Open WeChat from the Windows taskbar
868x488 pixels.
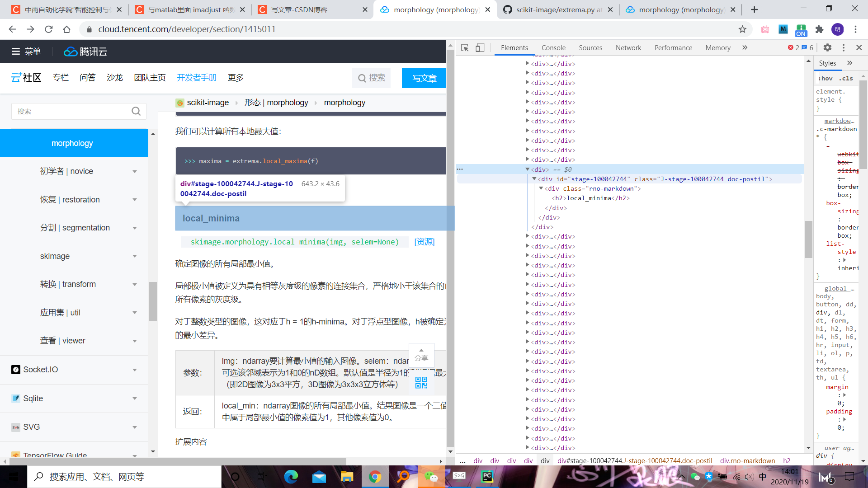[x=431, y=477]
